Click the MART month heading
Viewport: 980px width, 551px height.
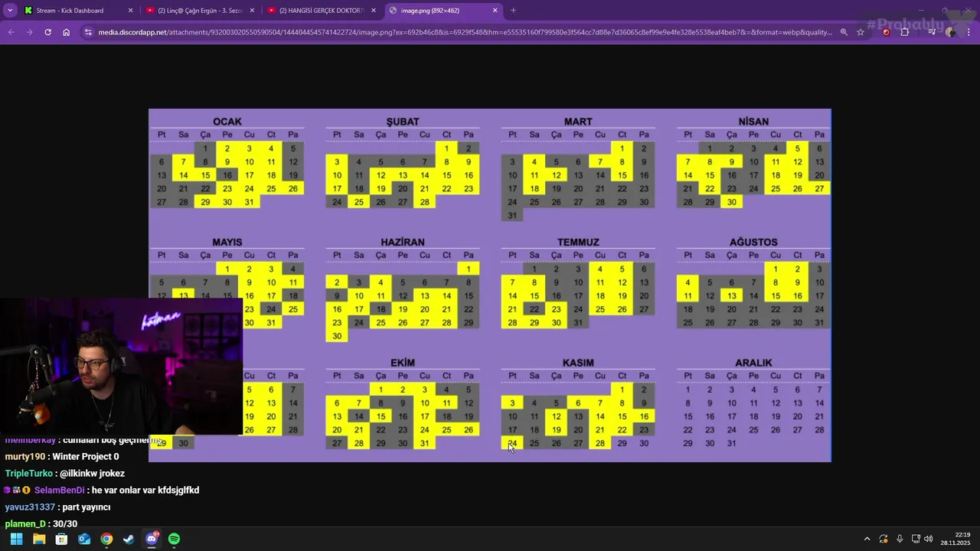pyautogui.click(x=578, y=122)
